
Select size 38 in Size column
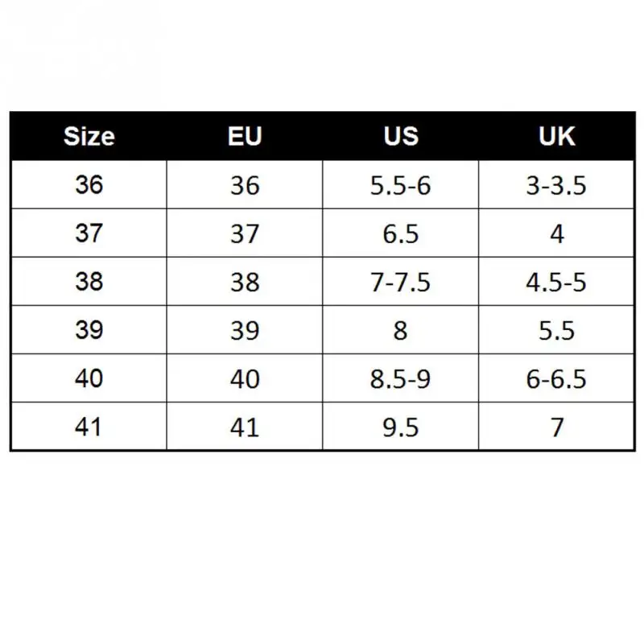(x=89, y=281)
